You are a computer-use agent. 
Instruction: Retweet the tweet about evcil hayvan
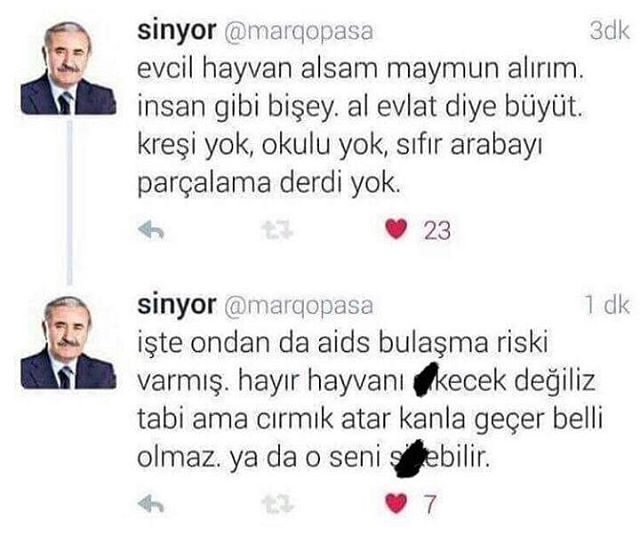tap(278, 230)
